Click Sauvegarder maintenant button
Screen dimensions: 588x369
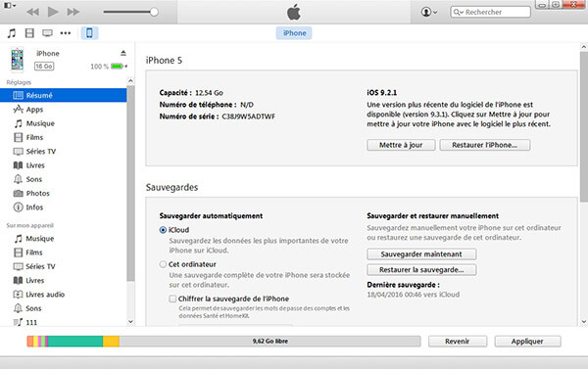pyautogui.click(x=421, y=254)
